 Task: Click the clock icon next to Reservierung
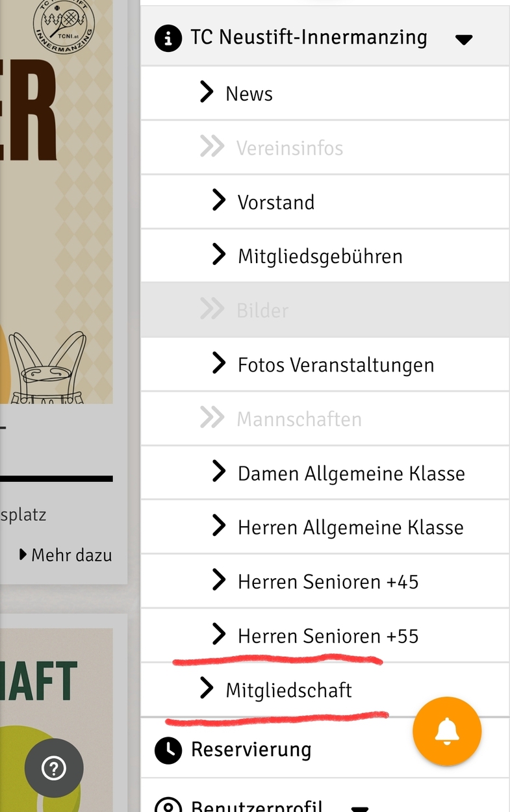(x=168, y=750)
